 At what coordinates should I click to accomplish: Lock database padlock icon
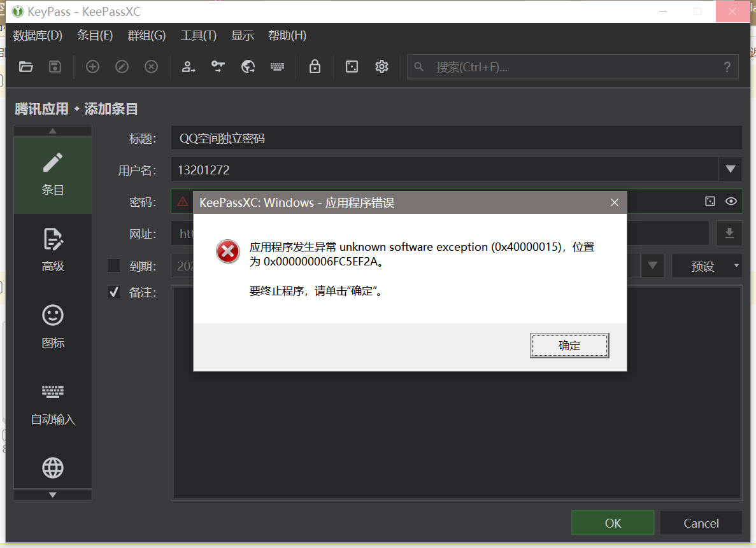315,67
